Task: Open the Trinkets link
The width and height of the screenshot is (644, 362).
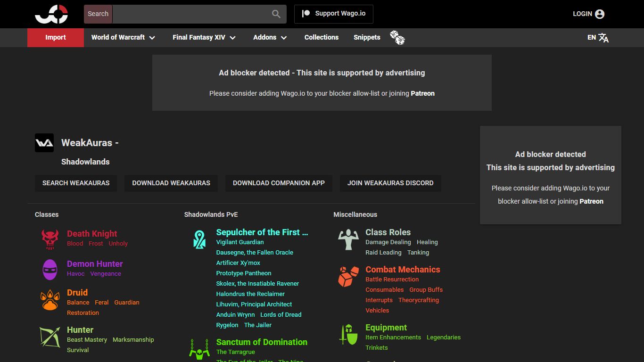Action: pyautogui.click(x=377, y=348)
